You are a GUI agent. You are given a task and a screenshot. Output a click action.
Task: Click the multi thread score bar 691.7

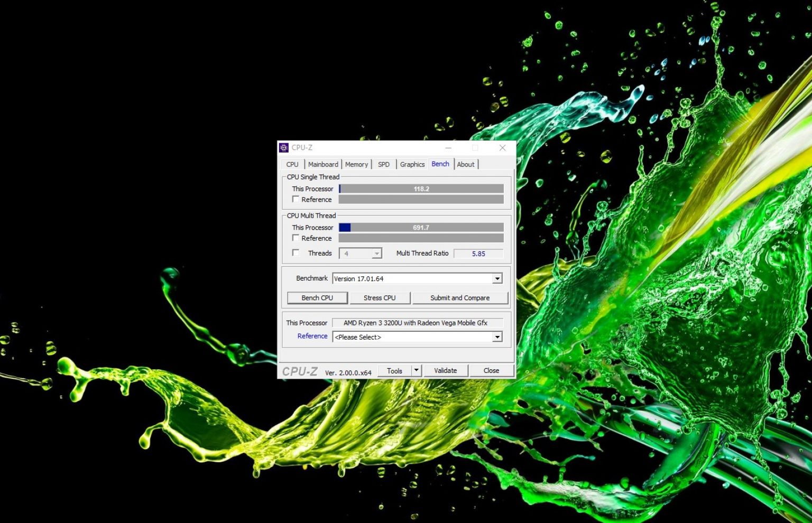click(x=421, y=228)
